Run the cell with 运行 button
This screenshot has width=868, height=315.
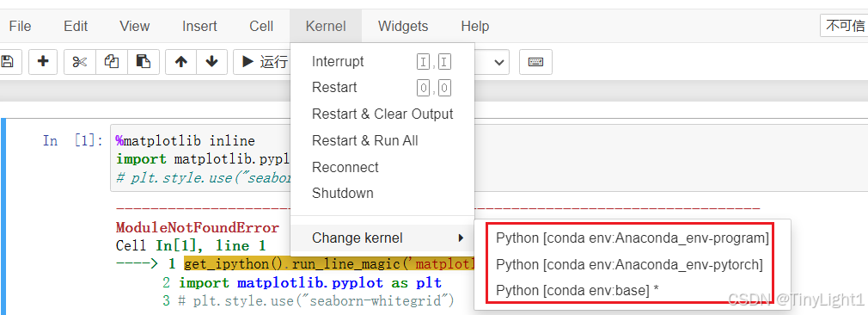[x=262, y=62]
